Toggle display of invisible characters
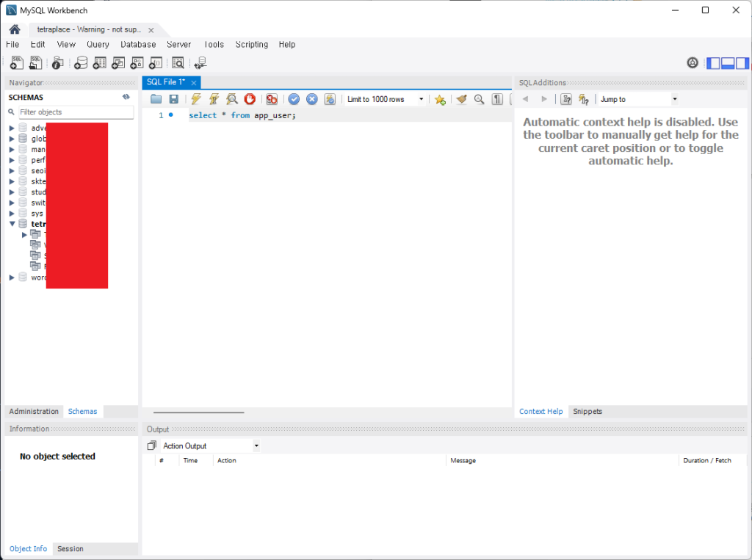 coord(497,99)
